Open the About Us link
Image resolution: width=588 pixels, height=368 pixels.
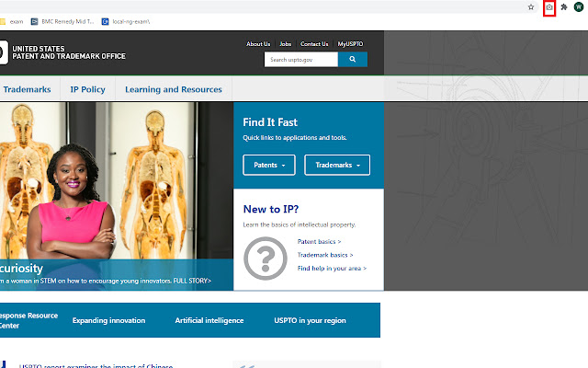click(258, 44)
